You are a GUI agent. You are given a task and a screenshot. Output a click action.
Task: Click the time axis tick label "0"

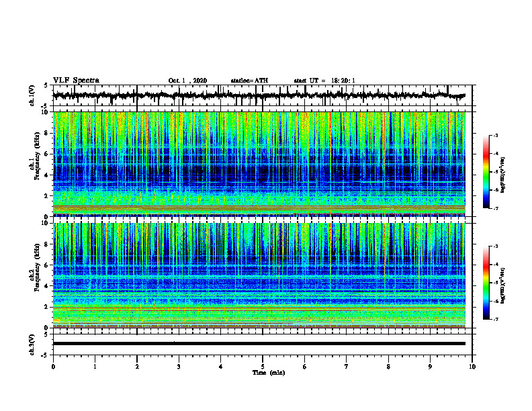click(x=53, y=367)
